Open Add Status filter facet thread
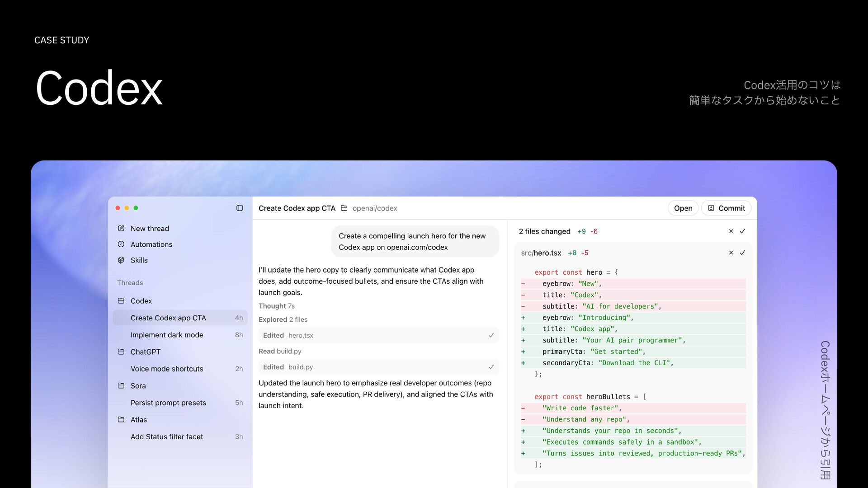This screenshot has height=488, width=868. coord(167,436)
